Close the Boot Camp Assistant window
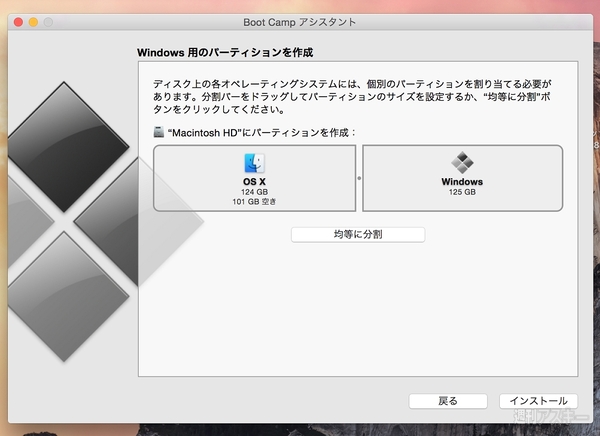Screen dimensions: 600x436 point(18,22)
